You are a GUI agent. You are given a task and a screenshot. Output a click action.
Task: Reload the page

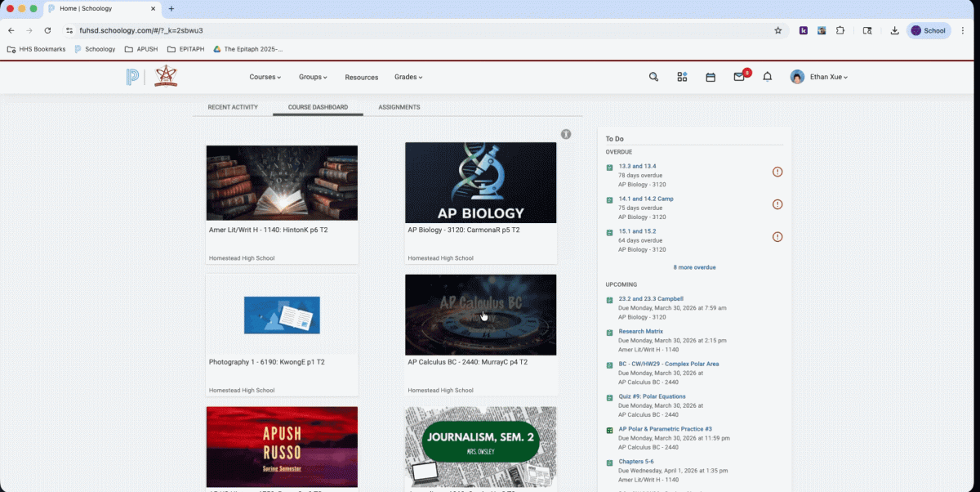tap(48, 30)
